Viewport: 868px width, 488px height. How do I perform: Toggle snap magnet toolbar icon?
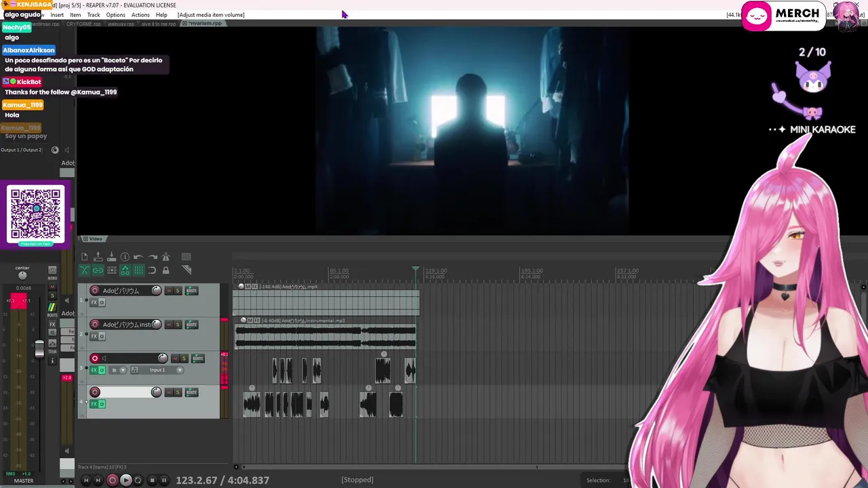tap(152, 270)
